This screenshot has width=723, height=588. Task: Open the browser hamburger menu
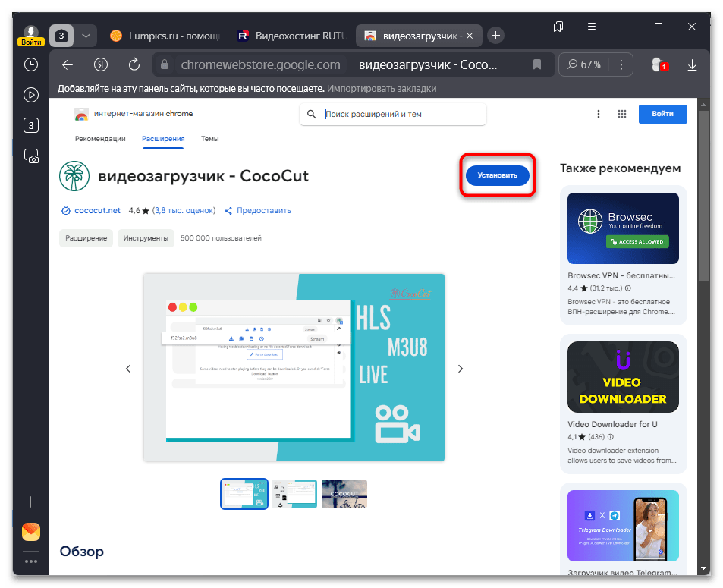592,27
